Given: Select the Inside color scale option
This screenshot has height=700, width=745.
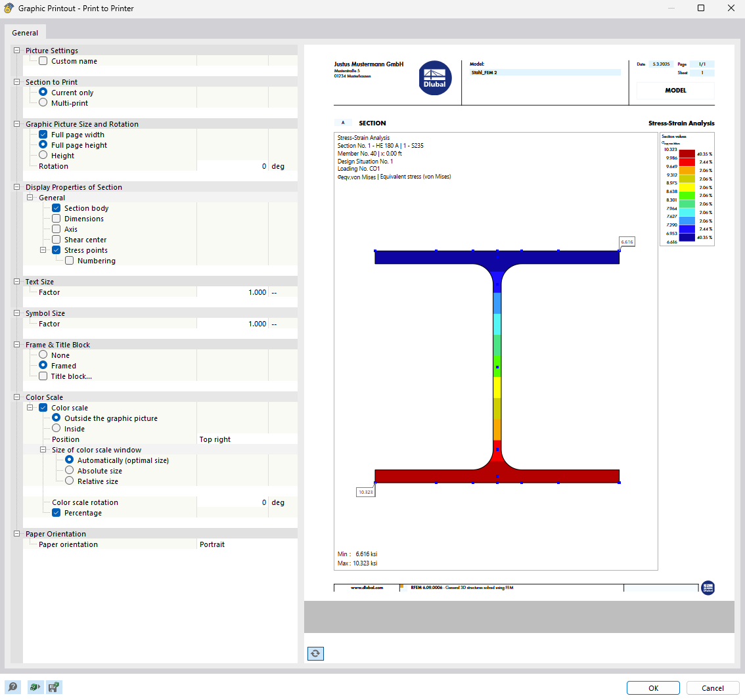Looking at the screenshot, I should coord(56,428).
